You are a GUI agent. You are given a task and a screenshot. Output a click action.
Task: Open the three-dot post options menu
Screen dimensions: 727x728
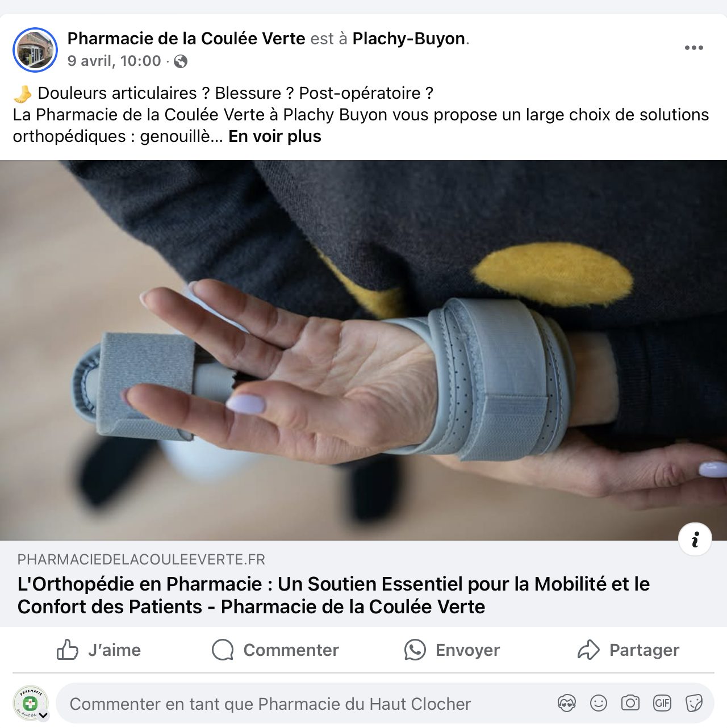click(693, 48)
